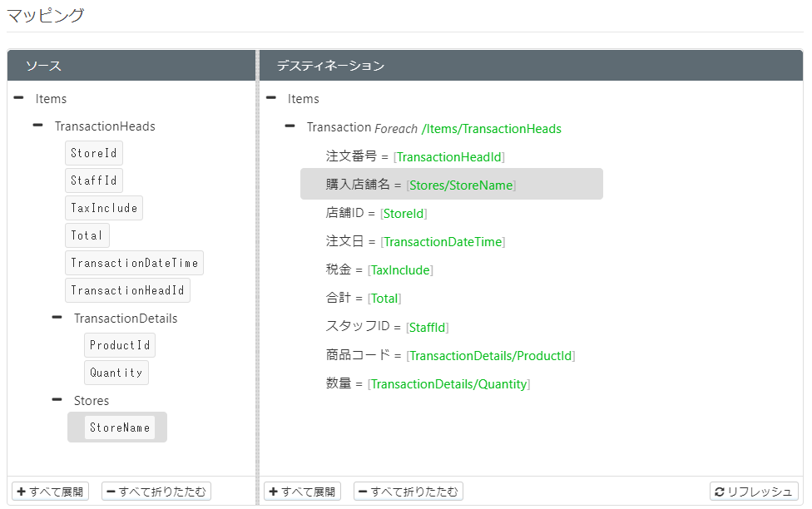Collapse the Transaction node in the destination tree
812x509 pixels.
point(290,126)
